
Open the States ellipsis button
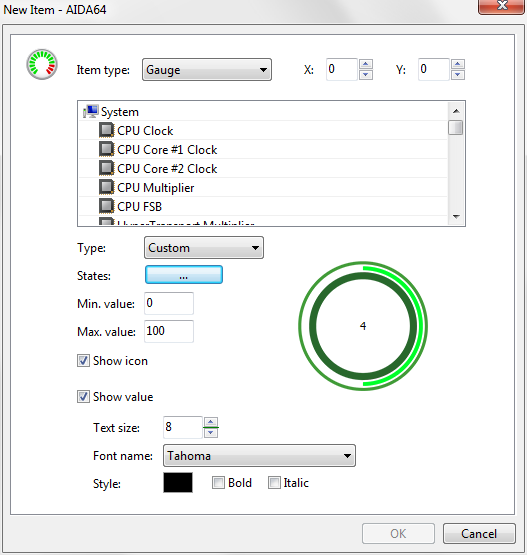pyautogui.click(x=184, y=275)
